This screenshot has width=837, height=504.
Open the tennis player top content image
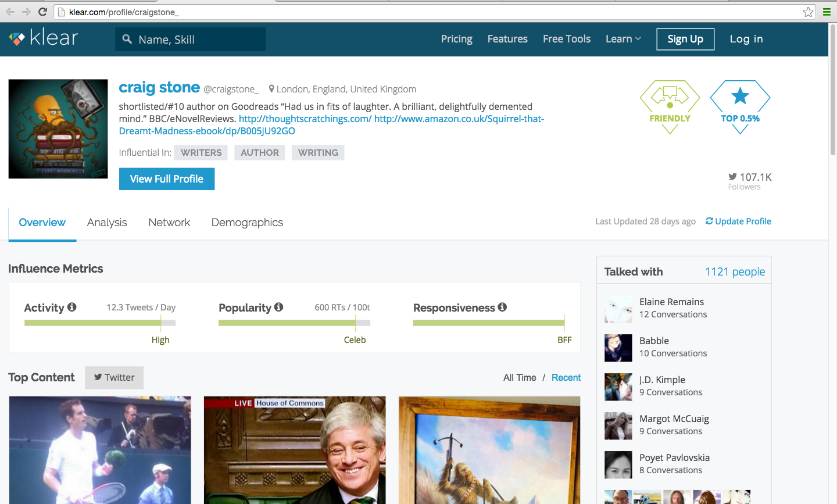coord(100,450)
